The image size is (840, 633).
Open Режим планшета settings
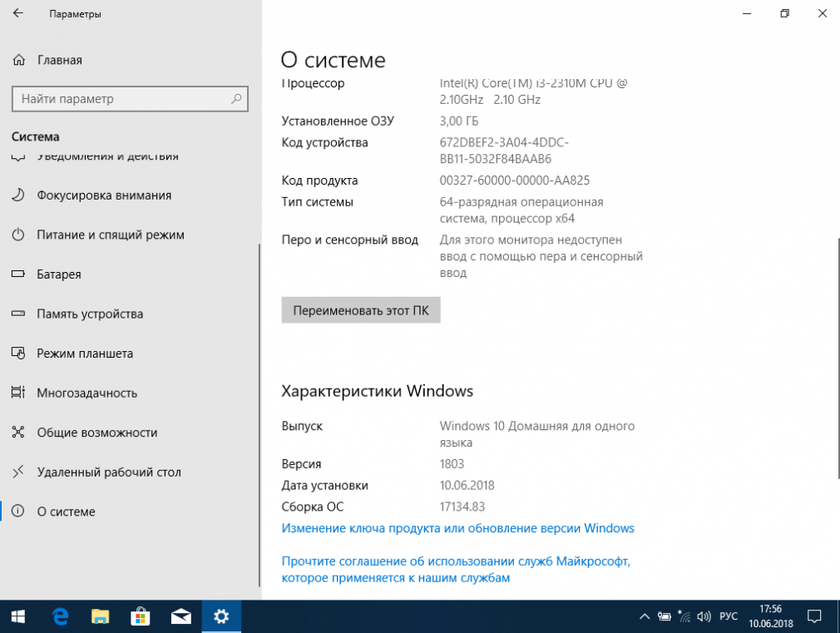(x=85, y=354)
